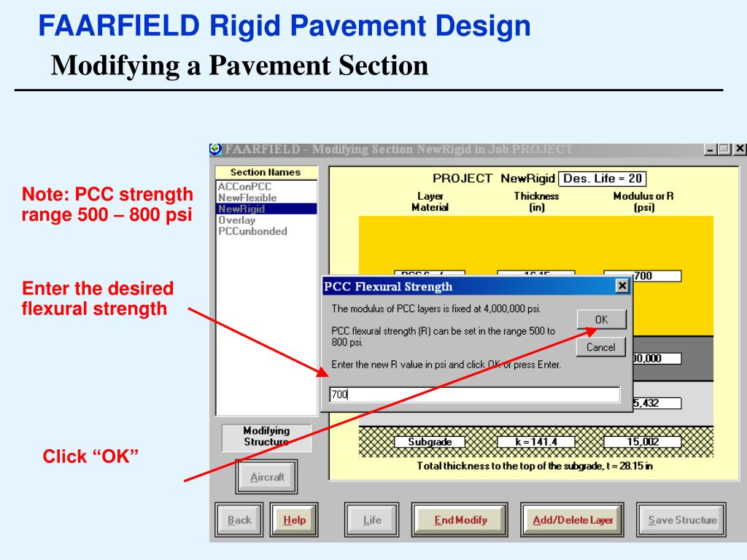Viewport: 747px width, 560px height.
Task: Click OK in PCC Flexural Strength dialog
Action: click(x=601, y=319)
